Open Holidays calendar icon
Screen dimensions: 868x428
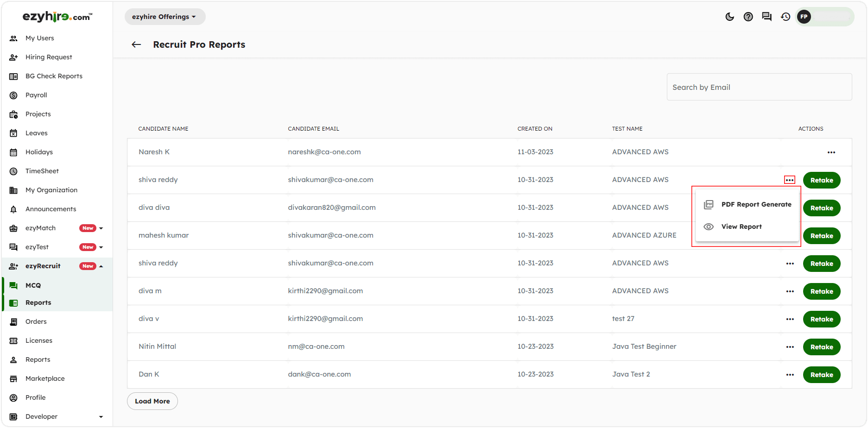point(13,152)
